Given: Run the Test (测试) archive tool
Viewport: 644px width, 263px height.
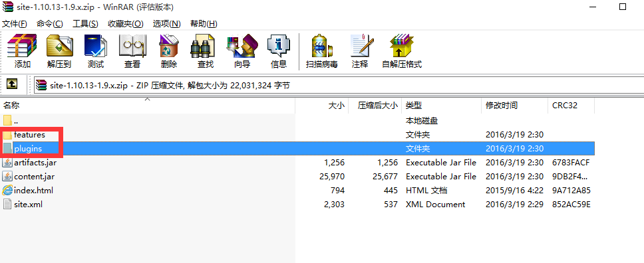Looking at the screenshot, I should click(x=96, y=45).
